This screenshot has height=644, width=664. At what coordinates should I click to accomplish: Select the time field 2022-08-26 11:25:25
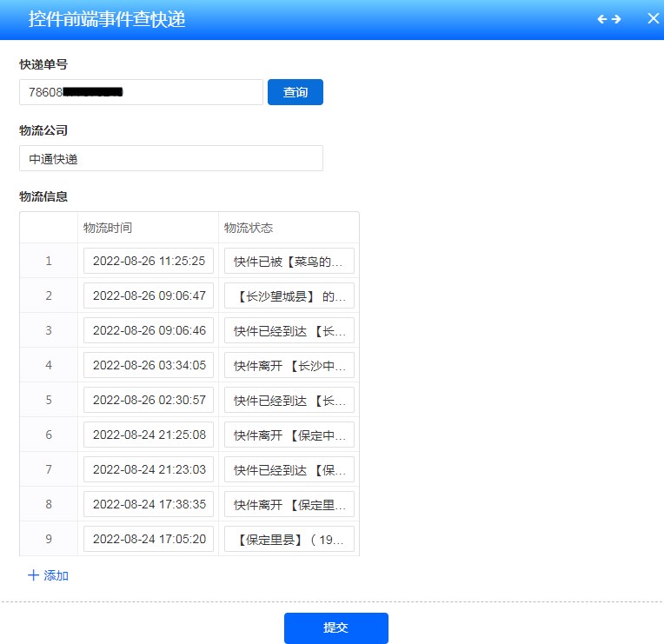[149, 261]
